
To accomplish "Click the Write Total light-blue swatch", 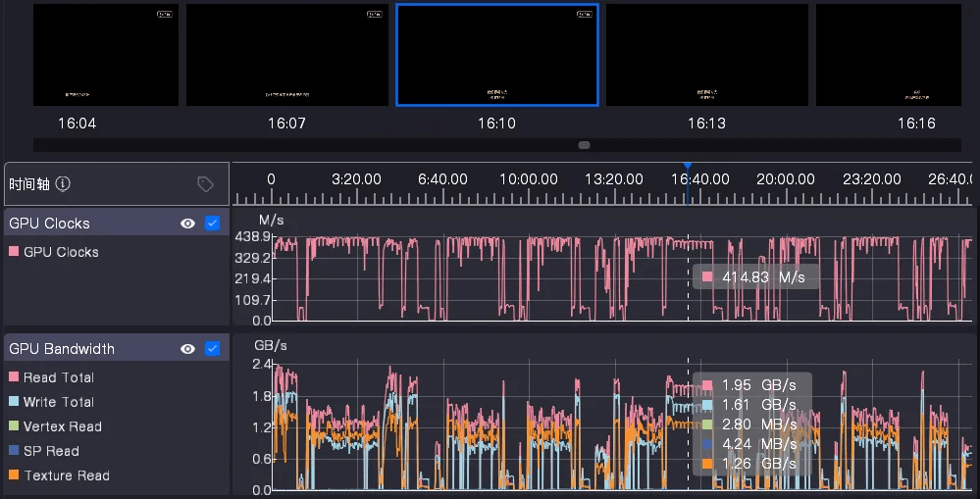I will pyautogui.click(x=14, y=402).
